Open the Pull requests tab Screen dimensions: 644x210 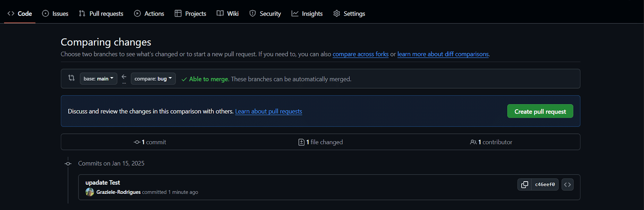[101, 14]
